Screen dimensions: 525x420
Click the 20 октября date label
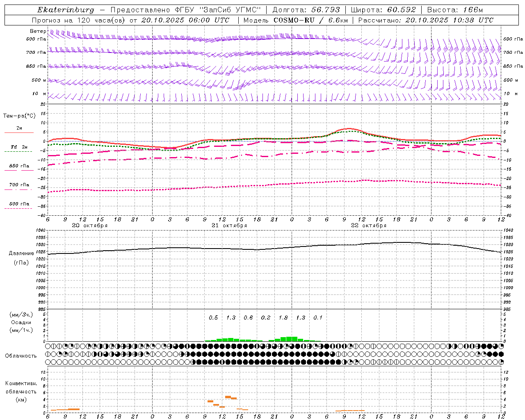(x=90, y=226)
